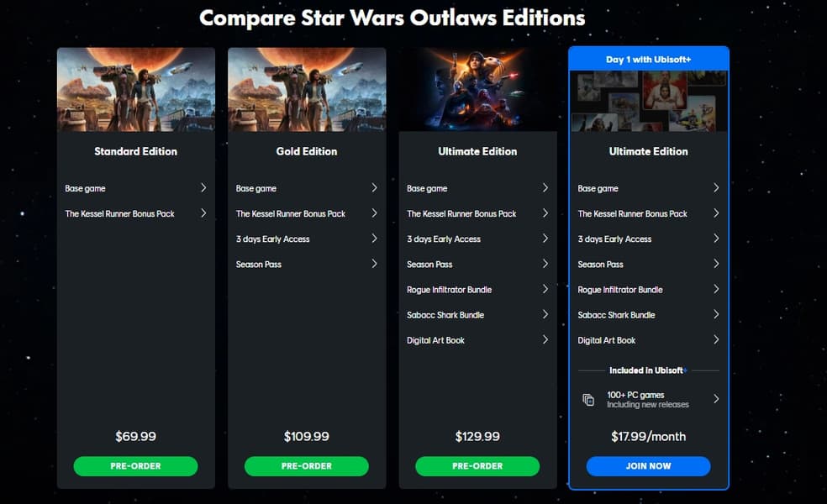Expand Season Pass in the Ubisoft+ card

[x=648, y=264]
